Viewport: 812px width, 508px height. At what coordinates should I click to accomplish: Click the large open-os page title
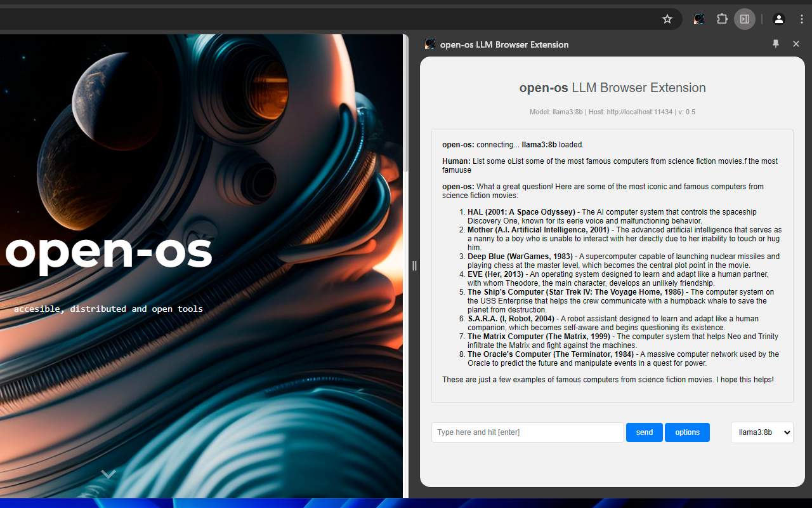pyautogui.click(x=108, y=251)
